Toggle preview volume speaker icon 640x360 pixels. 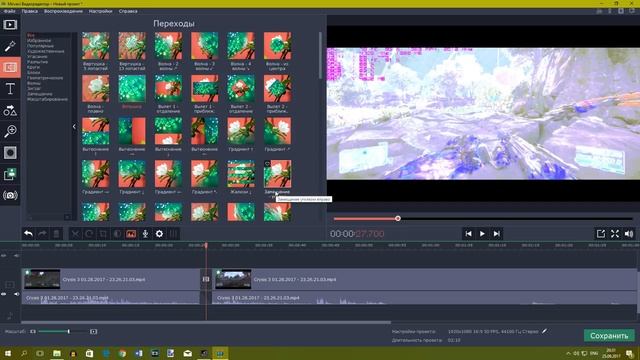pyautogui.click(x=629, y=233)
